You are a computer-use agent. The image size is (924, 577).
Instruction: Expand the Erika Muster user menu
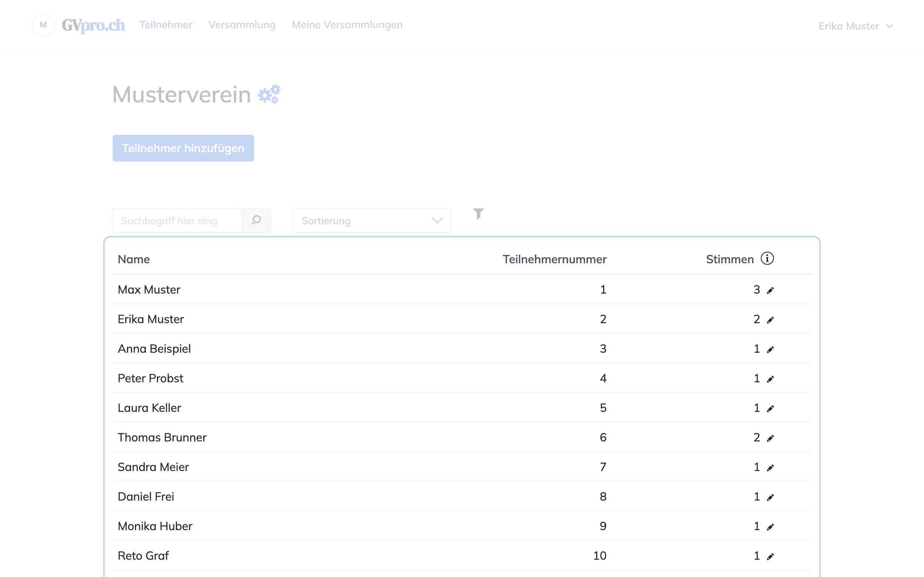pos(855,26)
